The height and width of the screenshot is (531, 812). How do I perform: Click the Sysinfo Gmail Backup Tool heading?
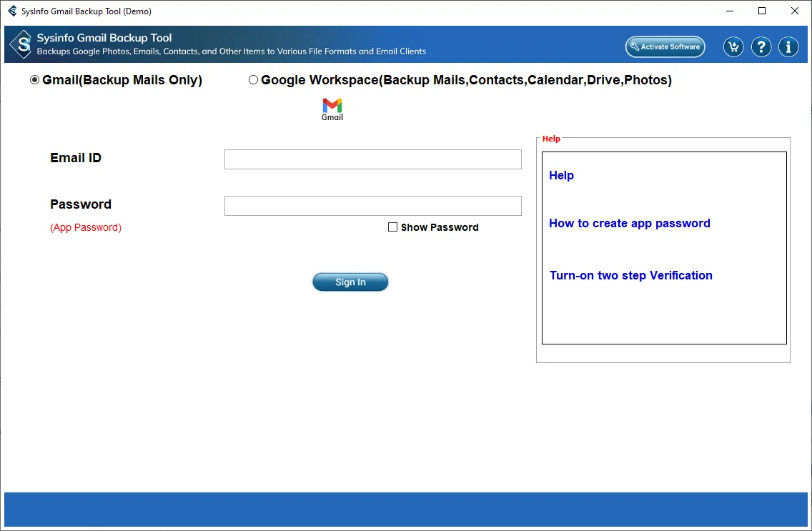pos(104,38)
